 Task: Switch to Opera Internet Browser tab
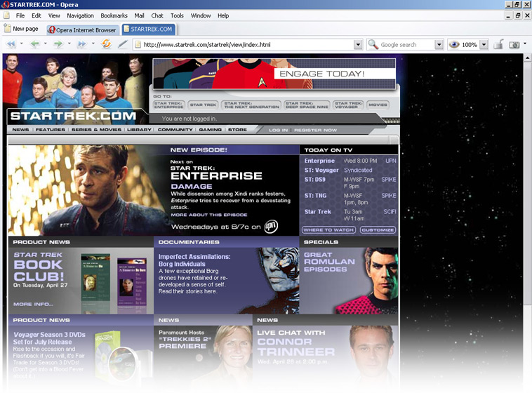tap(82, 30)
